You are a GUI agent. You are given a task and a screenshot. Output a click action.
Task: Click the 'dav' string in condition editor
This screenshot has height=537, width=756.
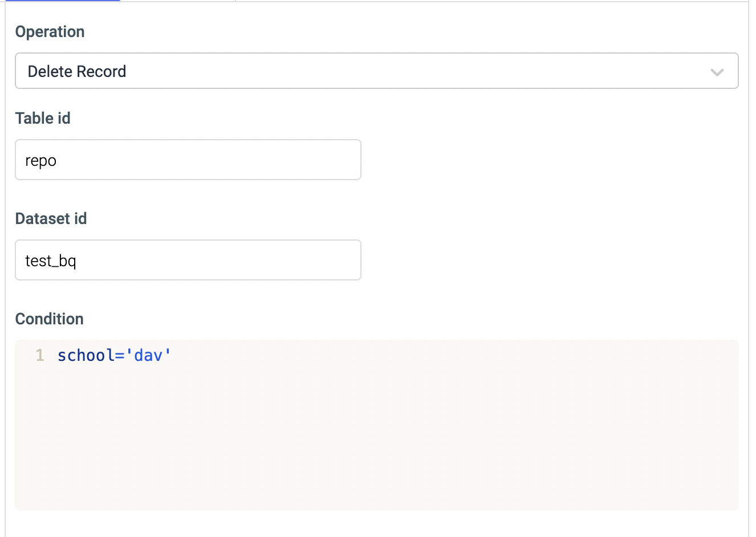[x=149, y=356]
